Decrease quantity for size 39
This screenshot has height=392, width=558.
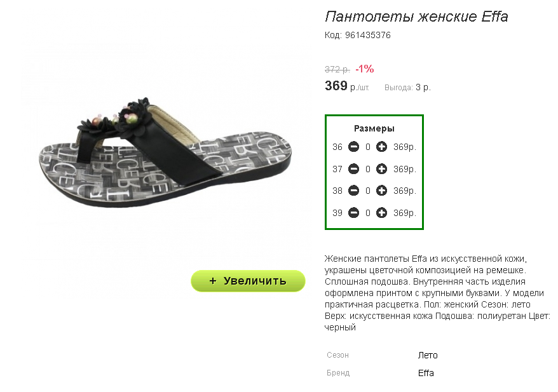click(x=353, y=213)
